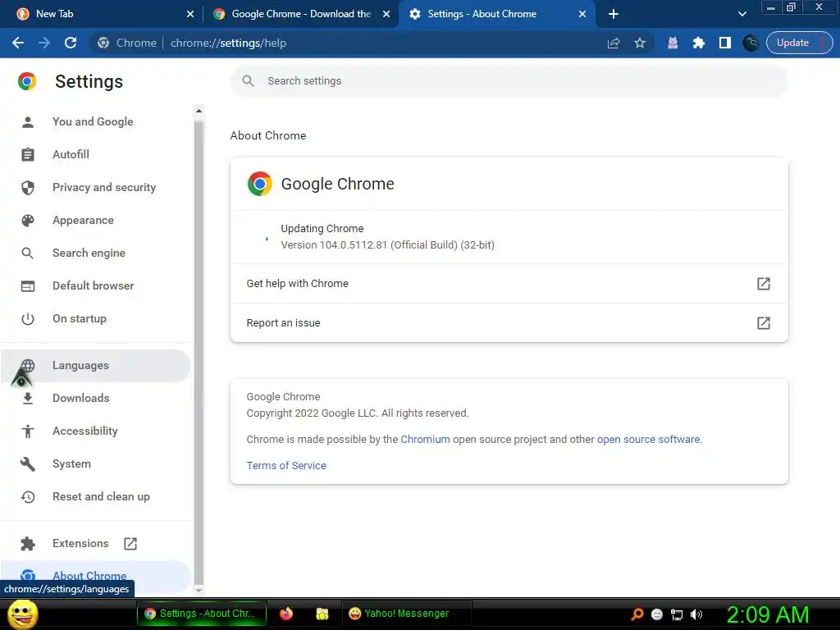Click the palette icon beside Appearance
The image size is (840, 630).
[28, 220]
